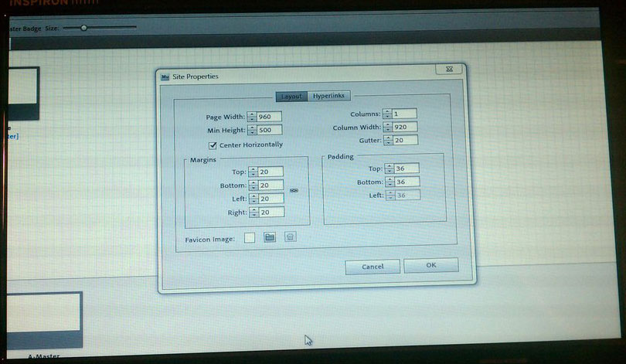Click the Master Badge Size slider handle
Viewport: 626px width, 364px height.
tap(83, 28)
